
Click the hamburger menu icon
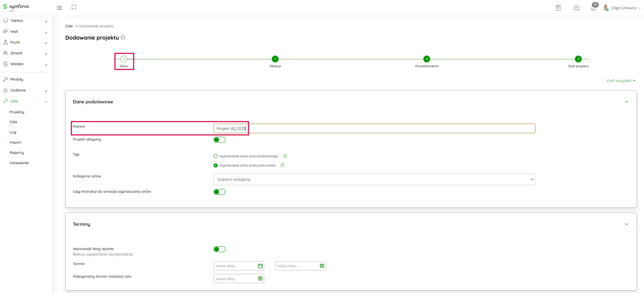59,8
